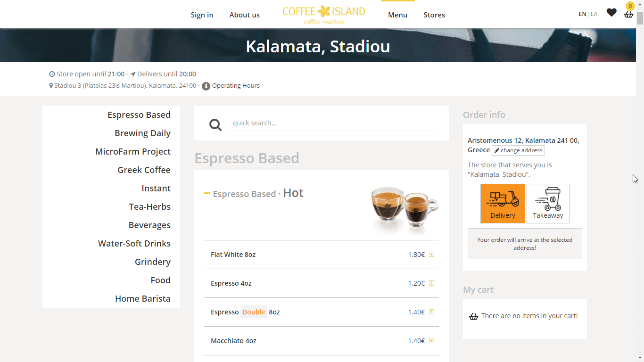Open the shopping basket icon in header
The width and height of the screenshot is (644, 362).
628,14
